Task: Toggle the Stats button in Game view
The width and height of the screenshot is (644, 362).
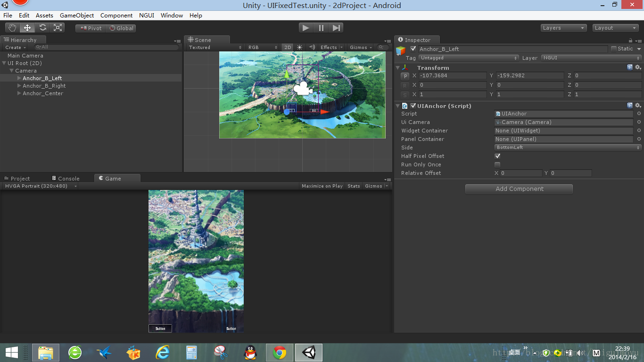Action: (x=354, y=186)
